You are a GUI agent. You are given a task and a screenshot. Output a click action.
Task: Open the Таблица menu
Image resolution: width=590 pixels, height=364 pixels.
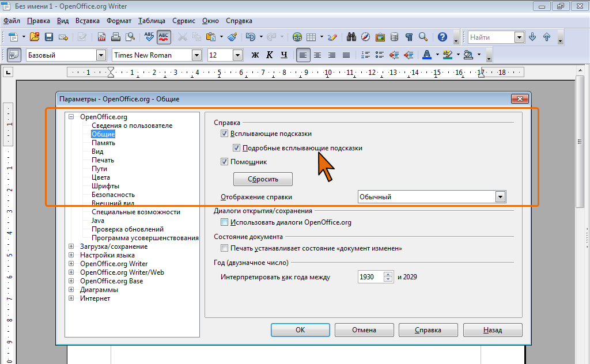point(152,21)
